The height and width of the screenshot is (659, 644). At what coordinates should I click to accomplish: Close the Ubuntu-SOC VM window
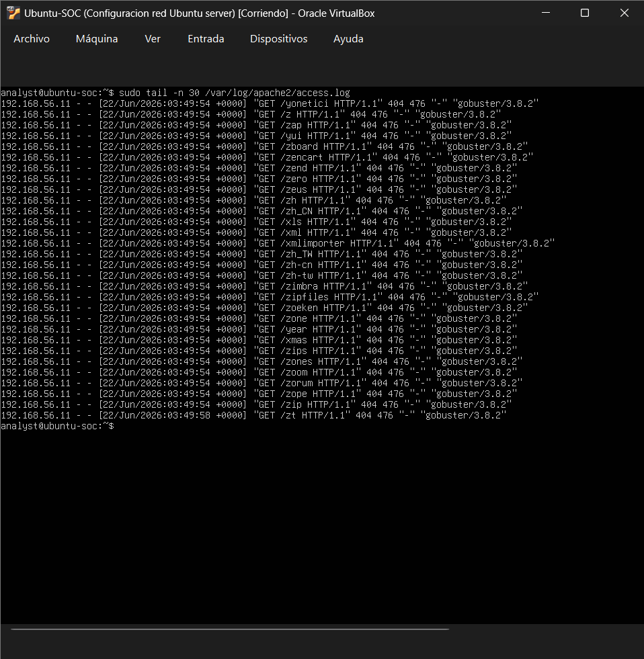(625, 13)
